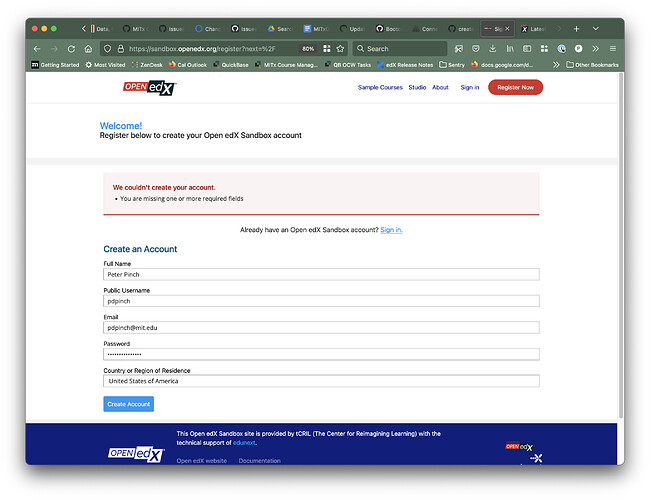The image size is (651, 500).
Task: Click into the Password field
Action: tap(321, 354)
